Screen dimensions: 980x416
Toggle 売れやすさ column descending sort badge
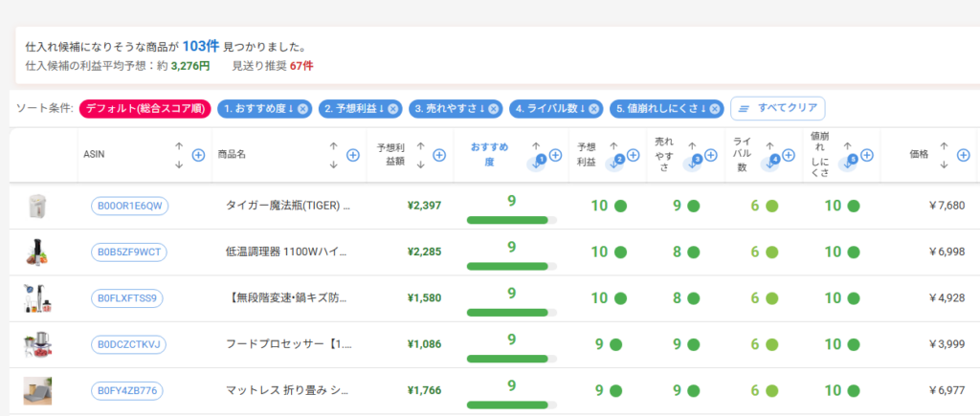click(x=693, y=163)
